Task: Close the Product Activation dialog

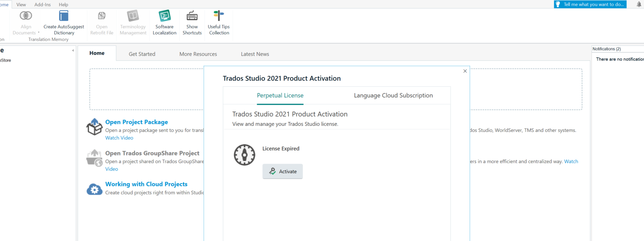Action: tap(465, 71)
